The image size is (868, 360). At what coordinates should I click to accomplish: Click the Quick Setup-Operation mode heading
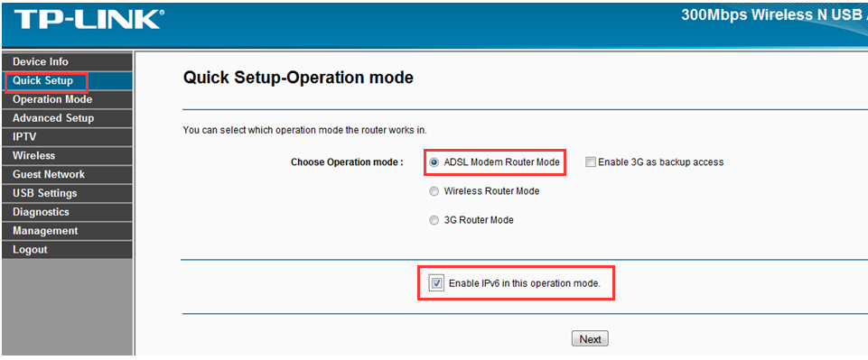tap(298, 78)
